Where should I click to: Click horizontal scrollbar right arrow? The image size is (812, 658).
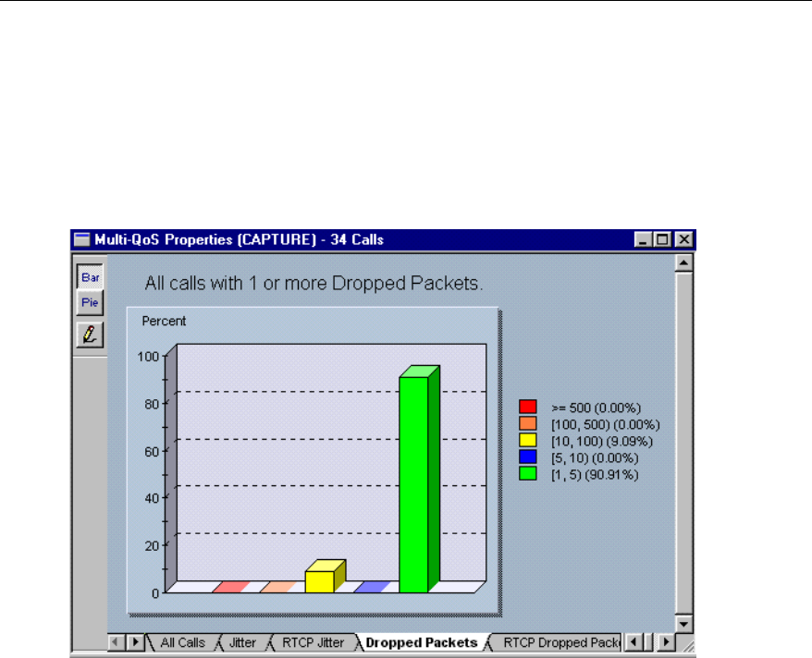pos(667,642)
